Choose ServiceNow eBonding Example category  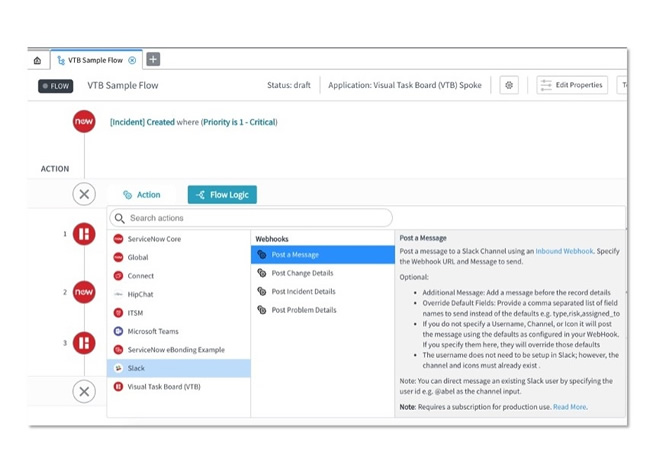click(179, 350)
